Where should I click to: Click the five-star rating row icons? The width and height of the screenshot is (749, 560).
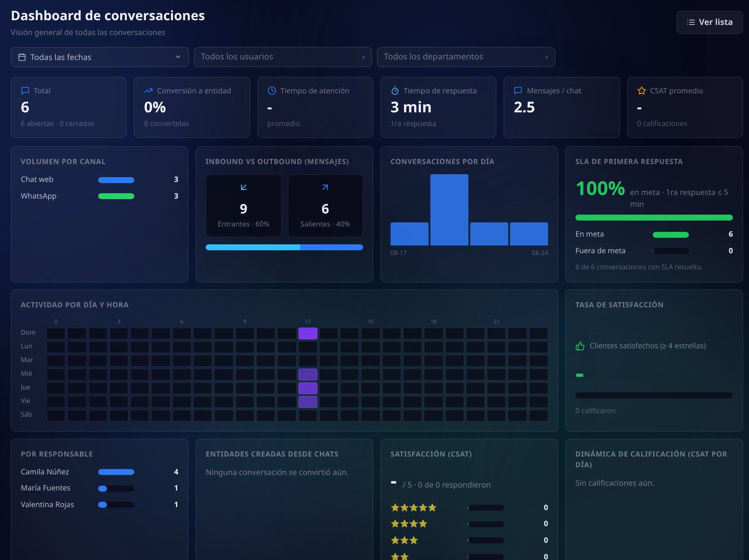click(413, 507)
